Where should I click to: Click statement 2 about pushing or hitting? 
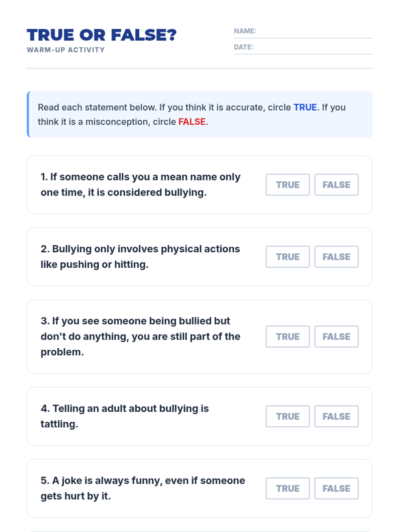140,257
